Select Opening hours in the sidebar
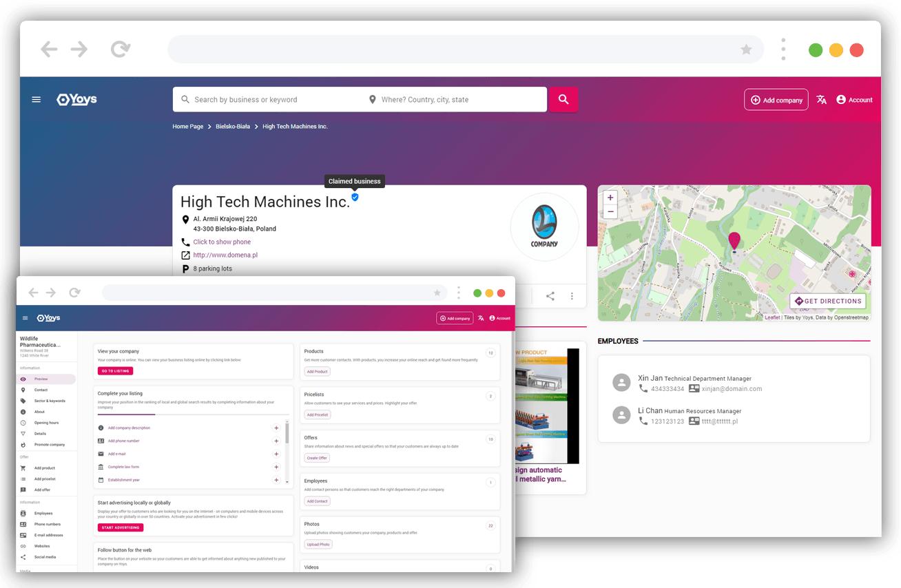 pos(46,423)
